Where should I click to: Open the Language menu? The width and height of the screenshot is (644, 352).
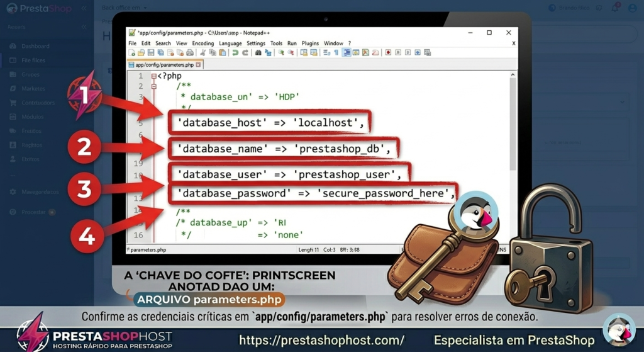[230, 43]
